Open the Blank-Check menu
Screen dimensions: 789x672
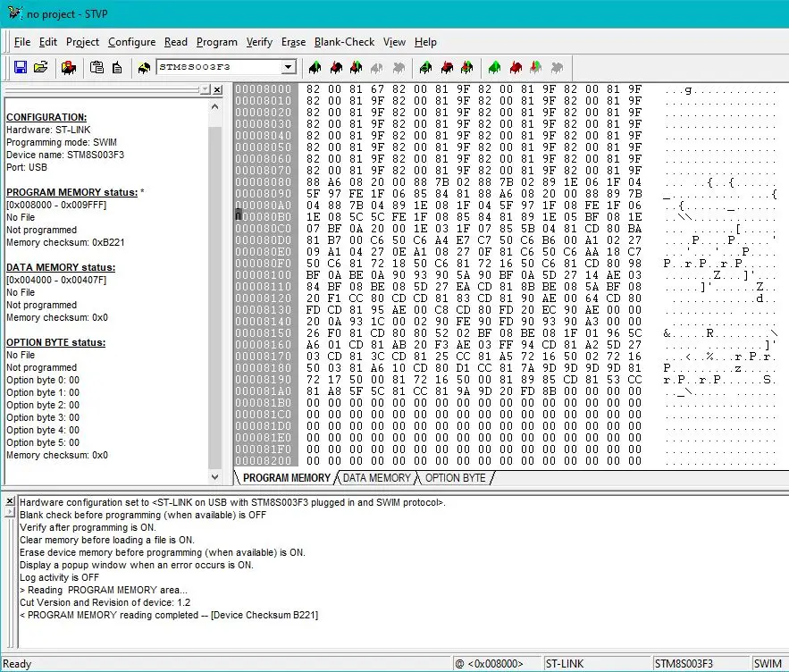[x=344, y=42]
